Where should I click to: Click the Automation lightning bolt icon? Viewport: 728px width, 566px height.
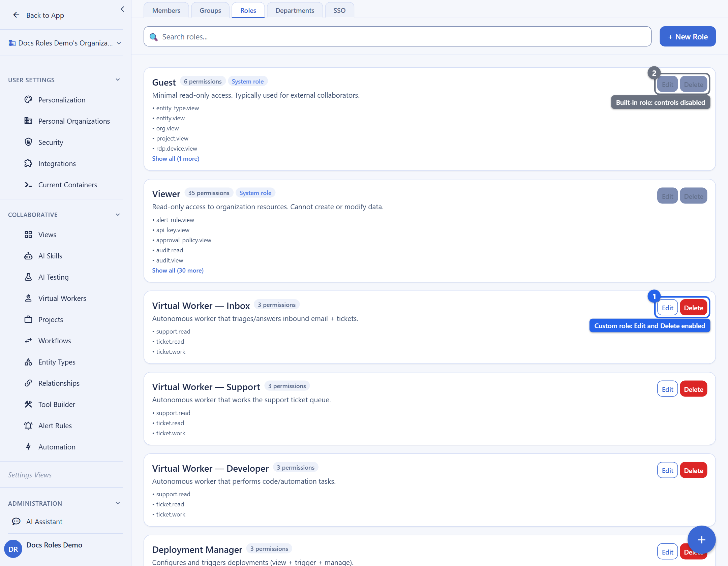coord(28,447)
